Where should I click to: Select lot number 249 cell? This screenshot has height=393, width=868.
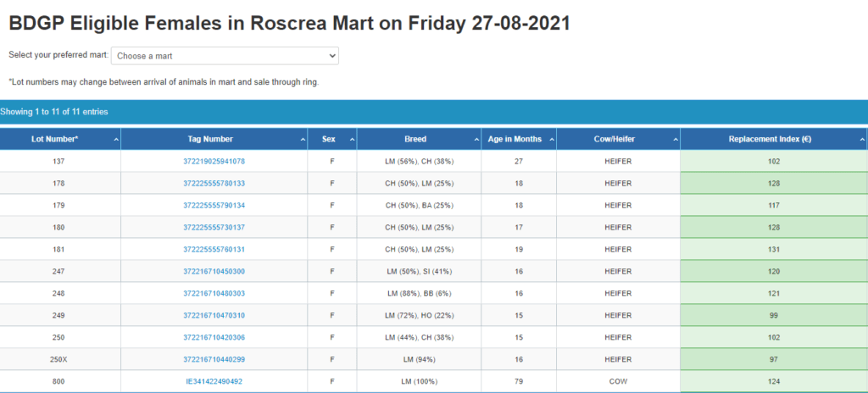pos(60,316)
